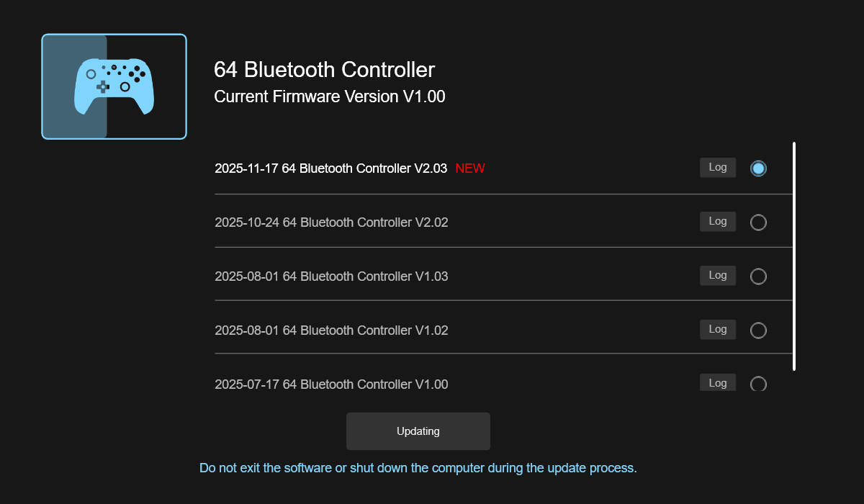Select the V1.00 firmware radio button
This screenshot has width=864, height=504.
click(758, 384)
